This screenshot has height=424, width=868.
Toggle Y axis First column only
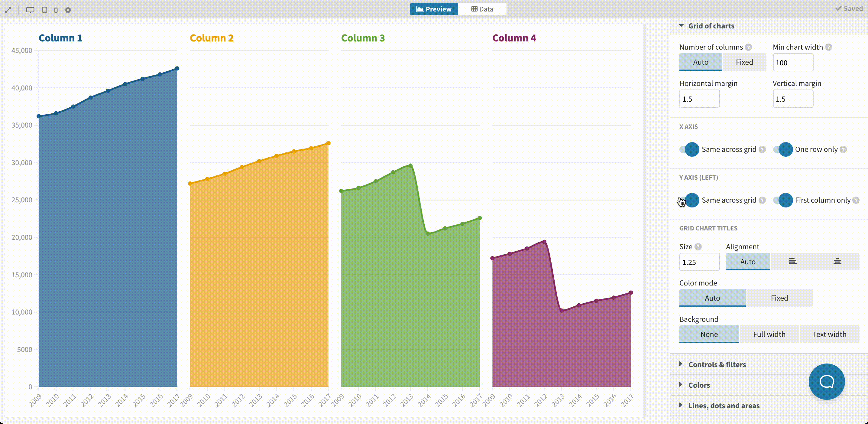click(782, 200)
